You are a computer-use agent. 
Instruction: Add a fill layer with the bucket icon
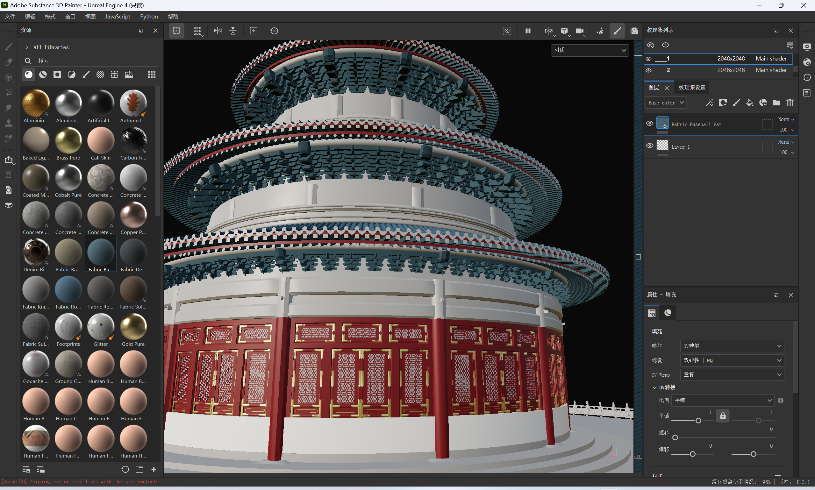750,103
